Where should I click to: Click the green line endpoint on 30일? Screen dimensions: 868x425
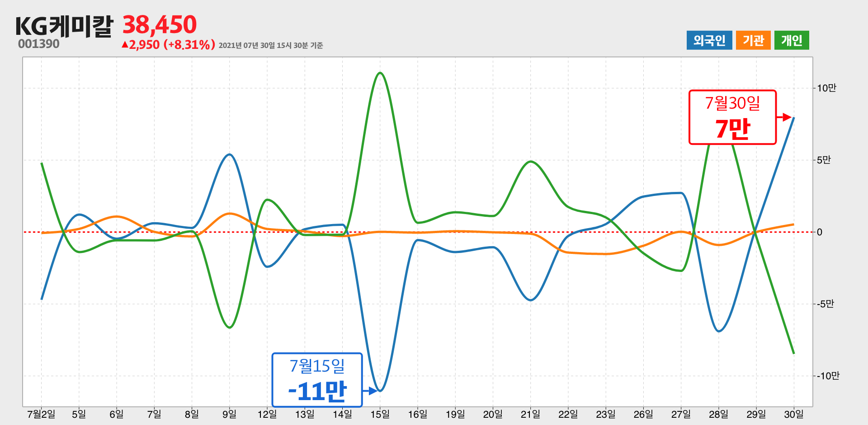[794, 353]
